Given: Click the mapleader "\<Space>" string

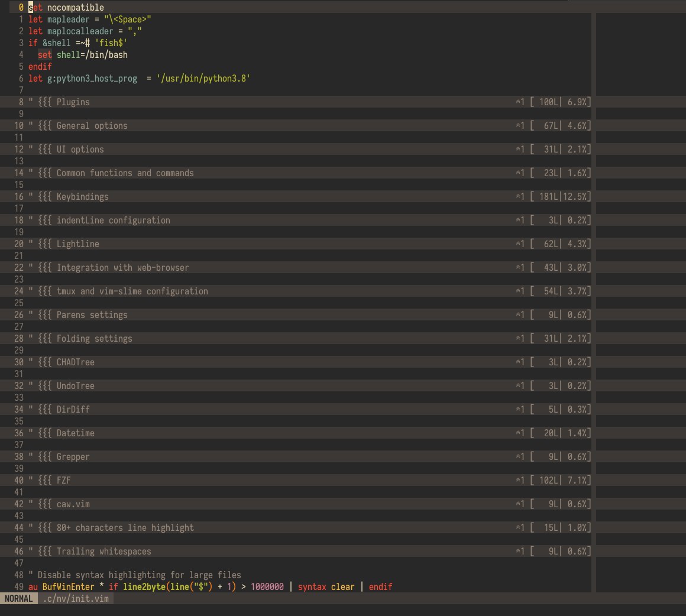Looking at the screenshot, I should coord(127,20).
